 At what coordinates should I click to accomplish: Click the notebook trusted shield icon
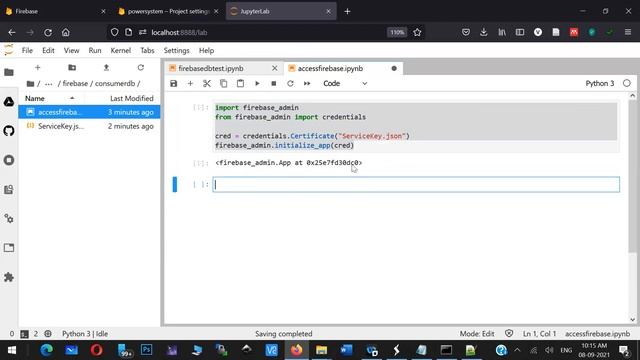pyautogui.click(x=509, y=333)
